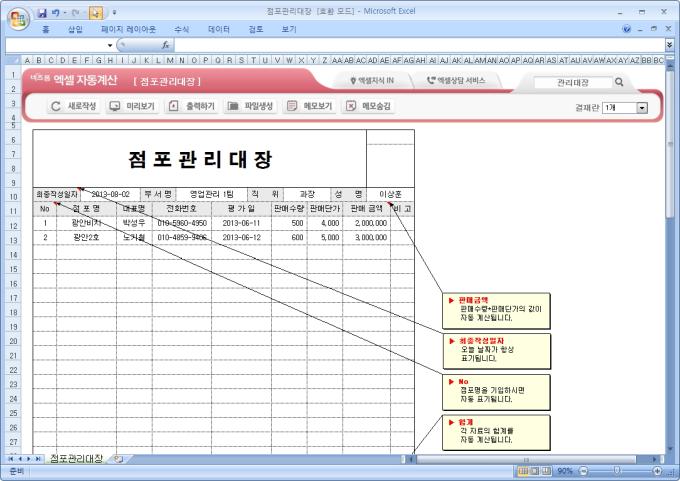Viewport: 680px width, 481px height.
Task: Select the 점포관리대장 sheet tab
Action: click(x=76, y=458)
